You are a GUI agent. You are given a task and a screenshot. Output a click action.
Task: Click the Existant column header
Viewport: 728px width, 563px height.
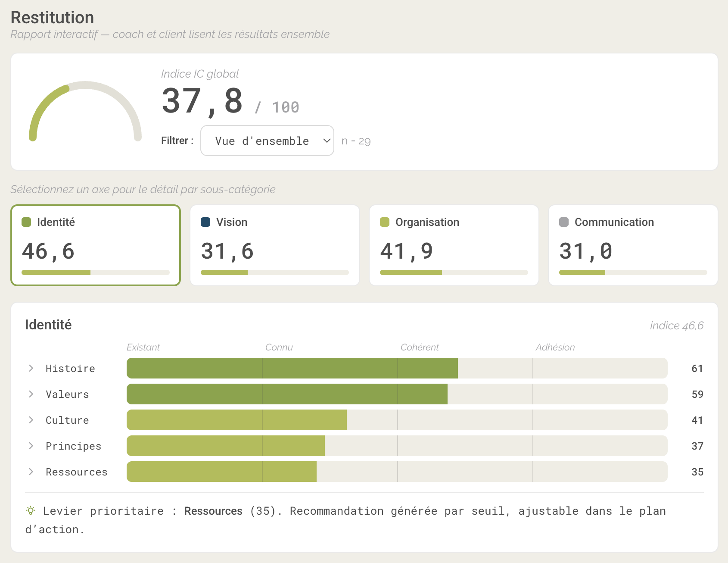click(143, 347)
